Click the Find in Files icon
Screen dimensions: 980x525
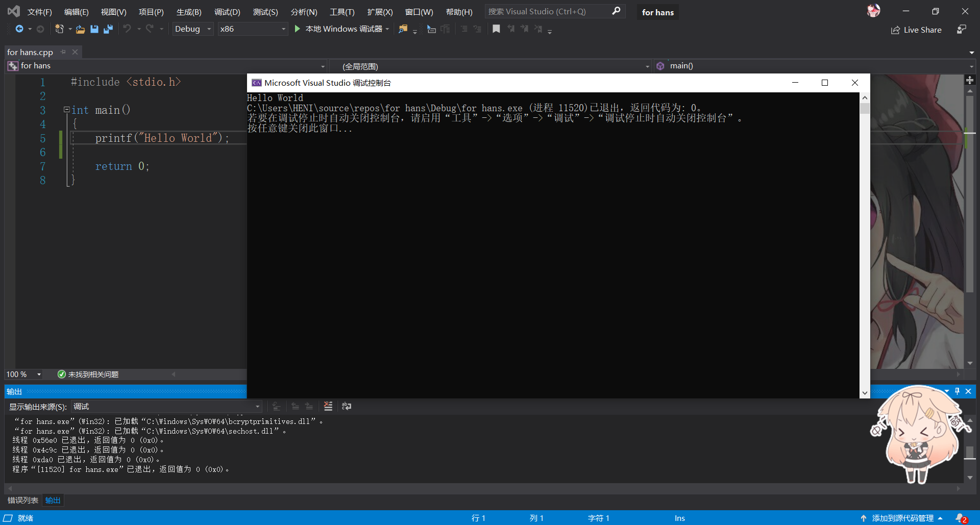tap(403, 29)
